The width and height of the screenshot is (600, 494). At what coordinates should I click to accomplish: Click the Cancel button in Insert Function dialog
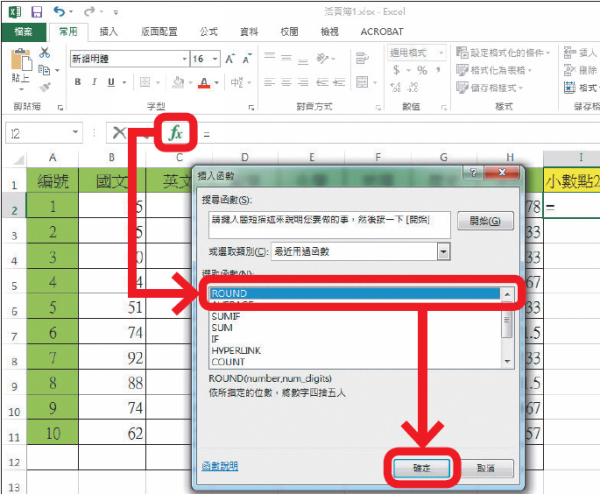pyautogui.click(x=486, y=468)
